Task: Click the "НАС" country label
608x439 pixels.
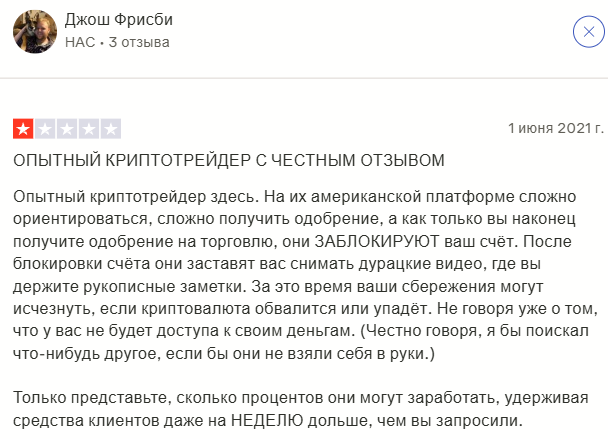Action: point(79,42)
